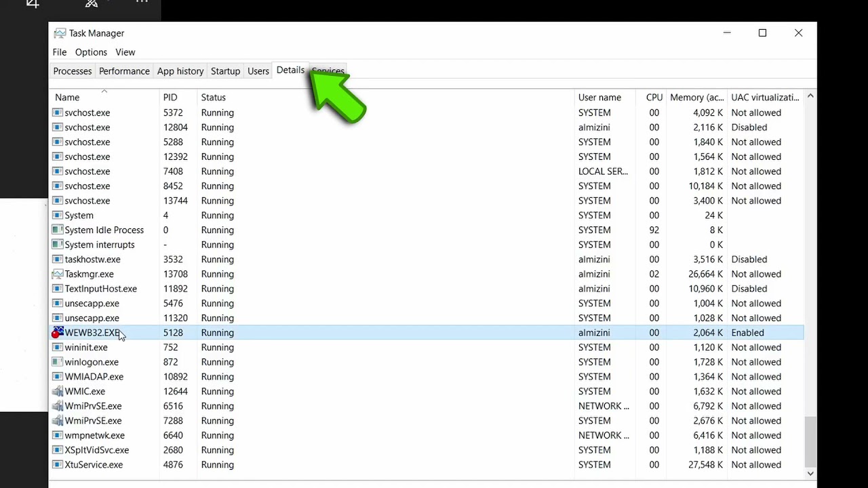
Task: Click the wininit.exe process icon
Action: (x=58, y=347)
